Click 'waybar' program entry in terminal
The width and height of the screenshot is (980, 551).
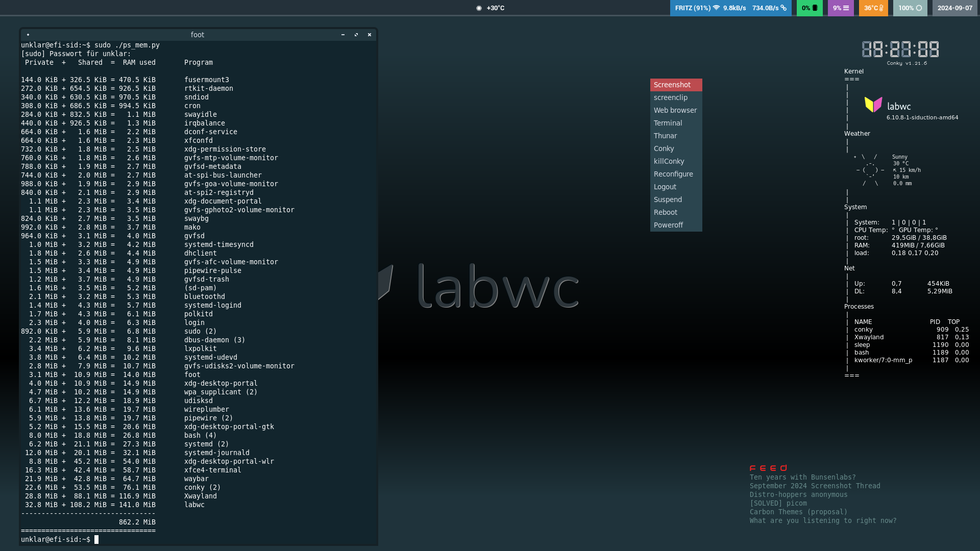point(197,479)
